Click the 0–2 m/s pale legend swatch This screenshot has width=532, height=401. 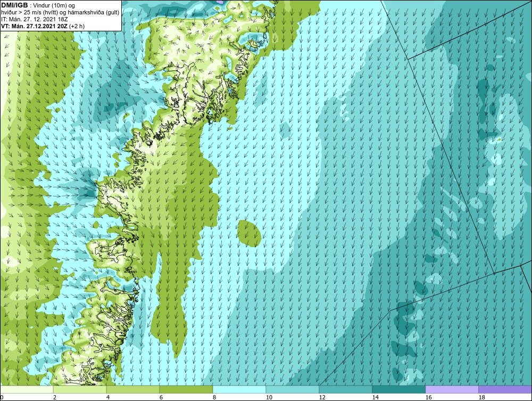pos(27,389)
